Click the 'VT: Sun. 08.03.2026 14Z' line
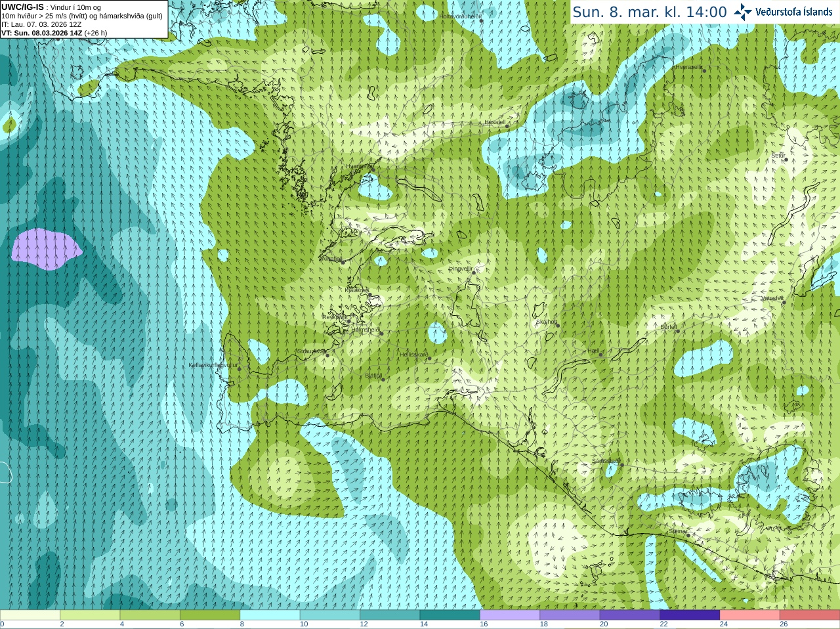 54,33
